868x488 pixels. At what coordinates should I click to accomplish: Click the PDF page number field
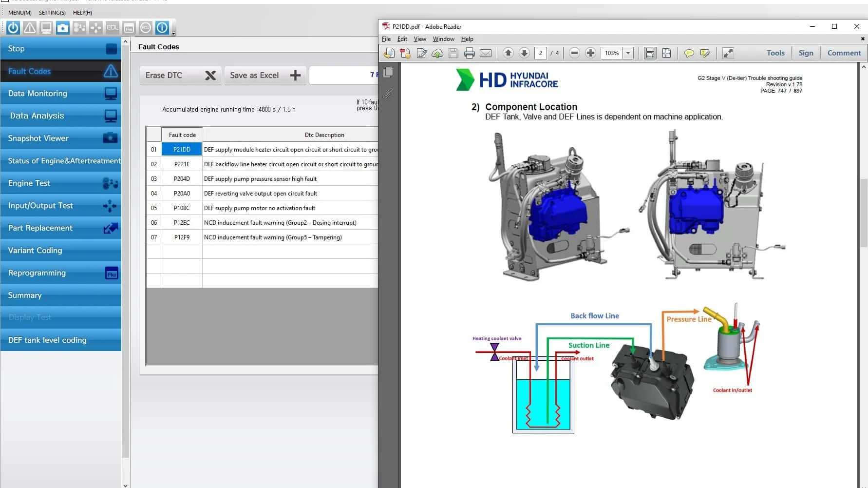pos(540,53)
